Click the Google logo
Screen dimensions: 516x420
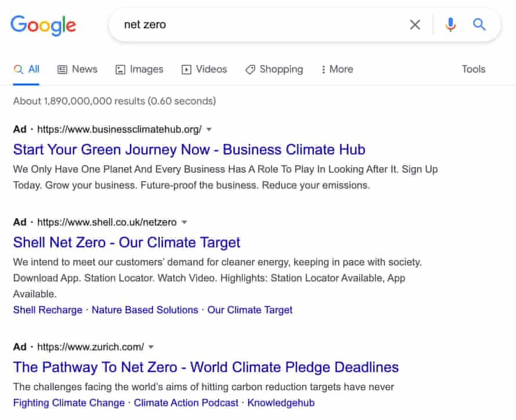tap(43, 25)
